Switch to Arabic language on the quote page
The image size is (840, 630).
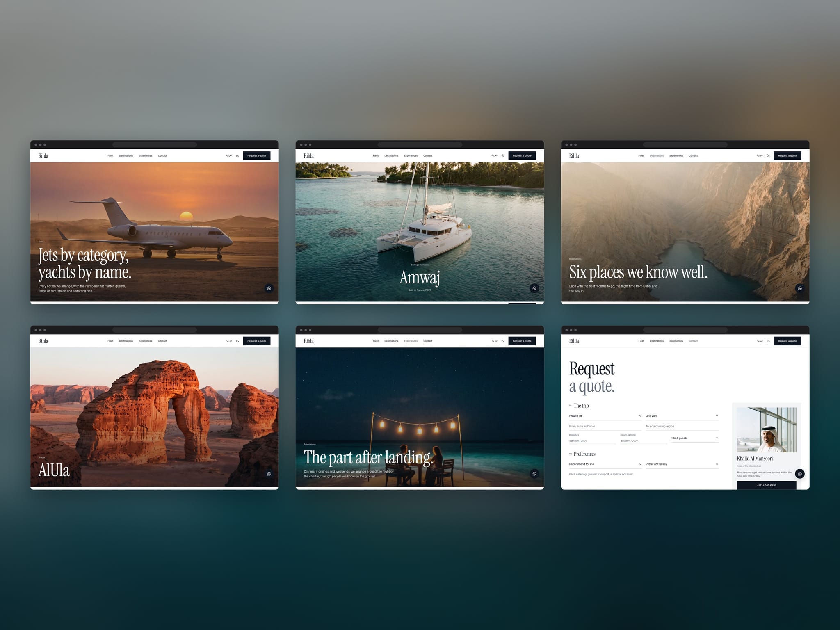pyautogui.click(x=760, y=341)
